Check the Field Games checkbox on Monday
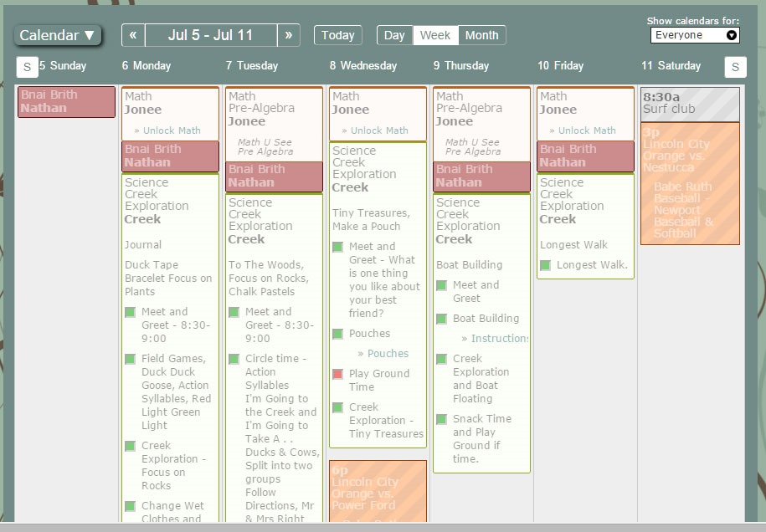 point(130,359)
